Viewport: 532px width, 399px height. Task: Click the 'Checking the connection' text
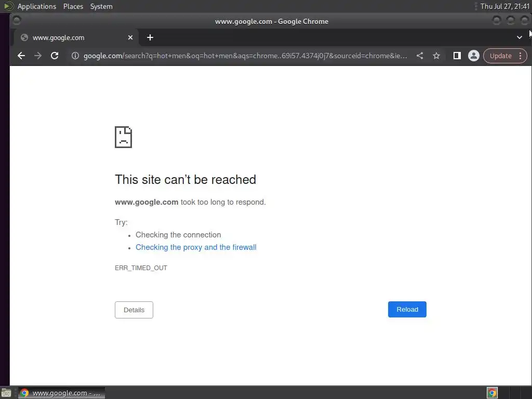pos(178,235)
